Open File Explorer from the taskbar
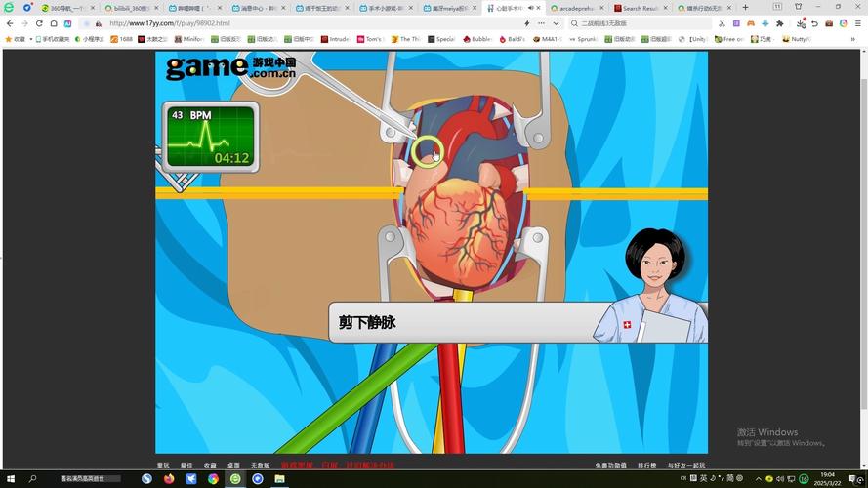 [x=279, y=478]
